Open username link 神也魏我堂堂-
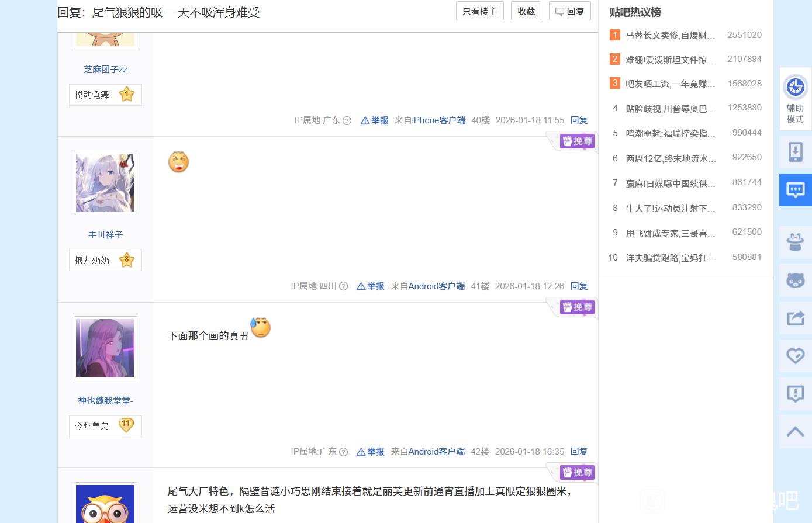Image resolution: width=812 pixels, height=523 pixels. click(105, 401)
